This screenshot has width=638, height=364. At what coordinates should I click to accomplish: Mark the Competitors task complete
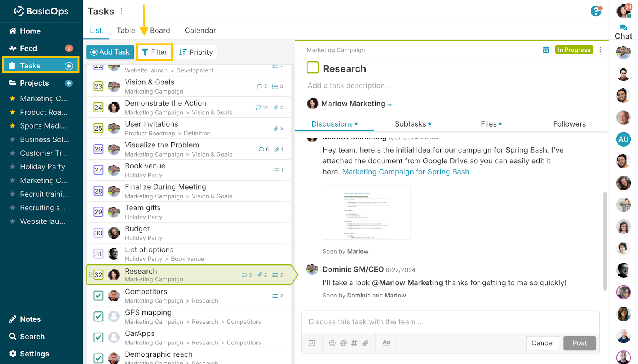(x=98, y=296)
